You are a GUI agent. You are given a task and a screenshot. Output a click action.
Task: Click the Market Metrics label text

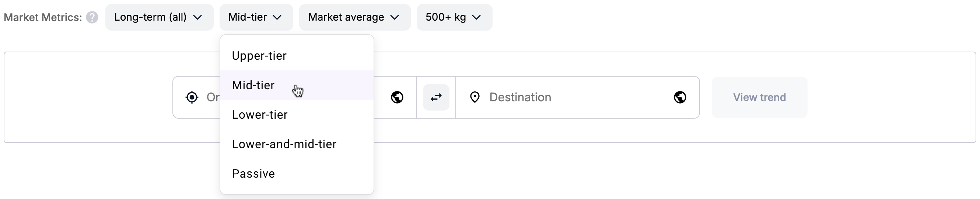pos(43,17)
